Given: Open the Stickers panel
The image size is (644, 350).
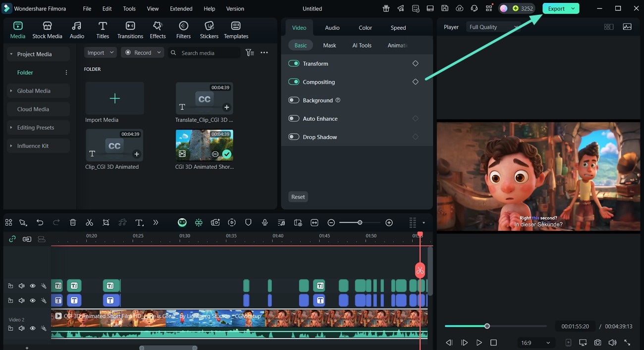Looking at the screenshot, I should (x=209, y=30).
